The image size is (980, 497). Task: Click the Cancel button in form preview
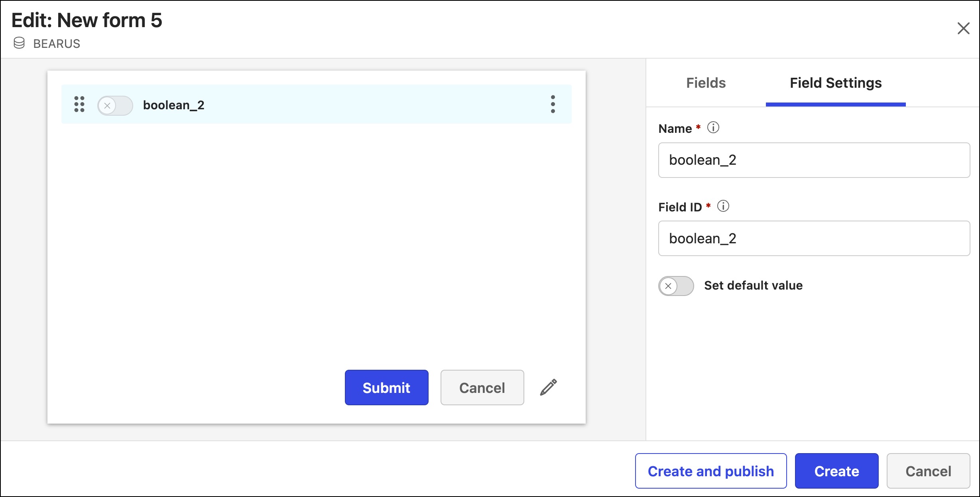[x=482, y=387]
